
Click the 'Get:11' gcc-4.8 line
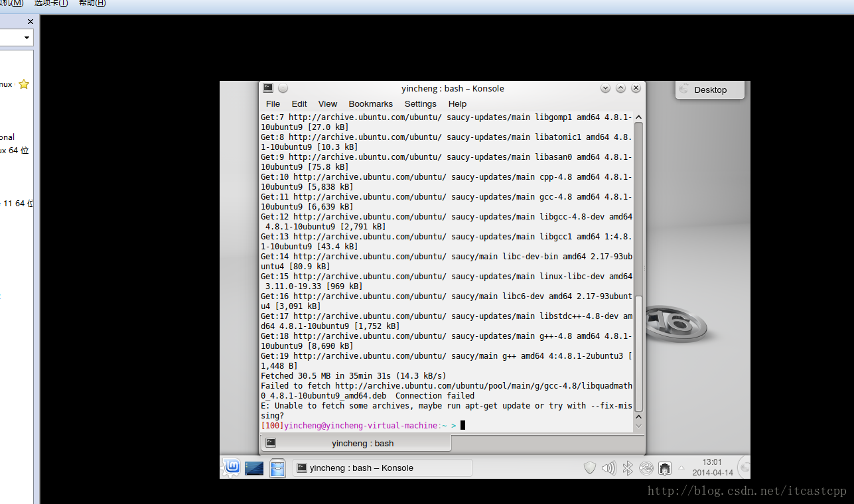click(x=447, y=202)
